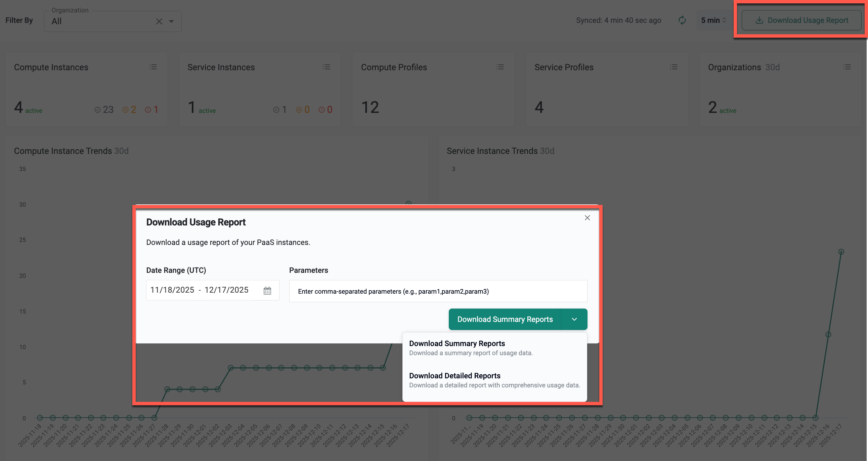Open list icon on Service Profiles card
This screenshot has height=461, width=868.
click(x=673, y=67)
